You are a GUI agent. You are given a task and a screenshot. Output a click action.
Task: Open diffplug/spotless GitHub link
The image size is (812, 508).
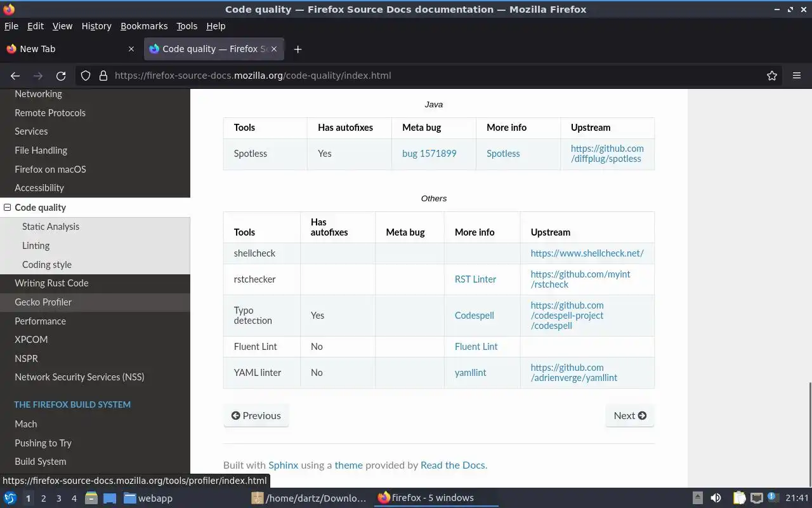coord(607,154)
